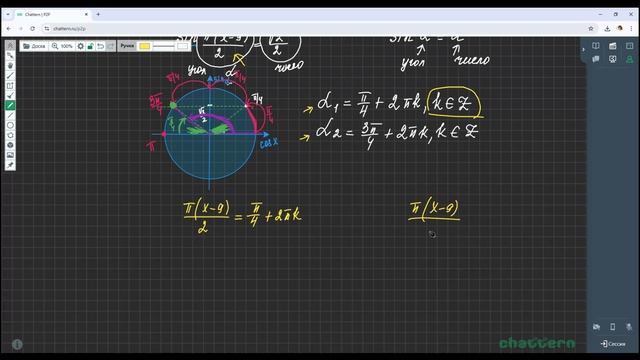The height and width of the screenshot is (360, 640).
Task: Toggle the camera off icon
Action: pyautogui.click(x=596, y=327)
